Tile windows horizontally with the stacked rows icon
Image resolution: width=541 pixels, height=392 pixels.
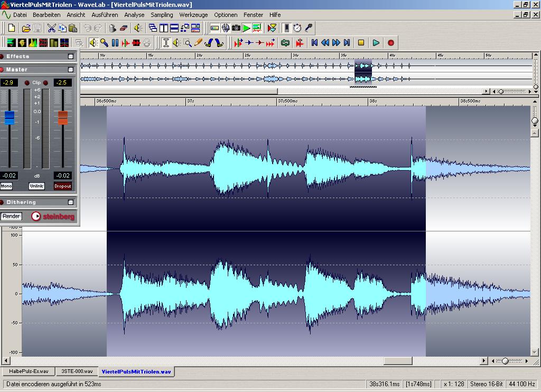174,28
